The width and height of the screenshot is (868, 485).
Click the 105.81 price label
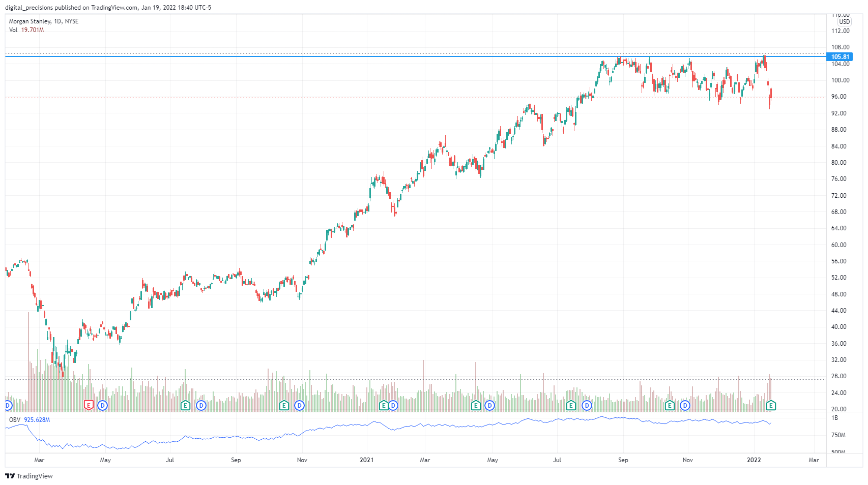coord(840,57)
